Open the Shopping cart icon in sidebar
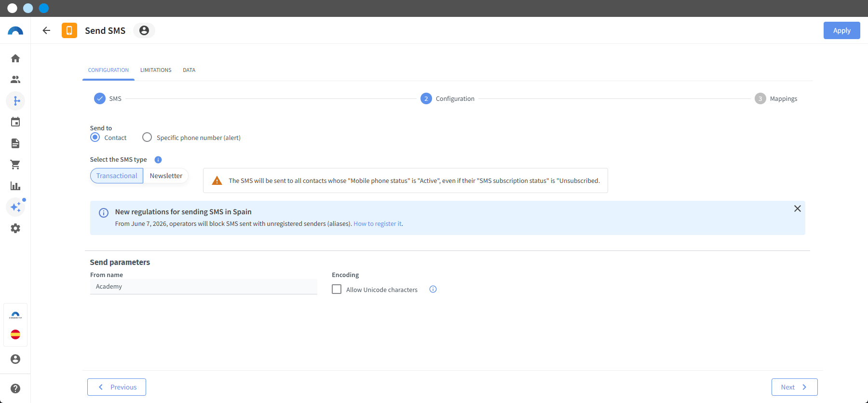 (15, 165)
